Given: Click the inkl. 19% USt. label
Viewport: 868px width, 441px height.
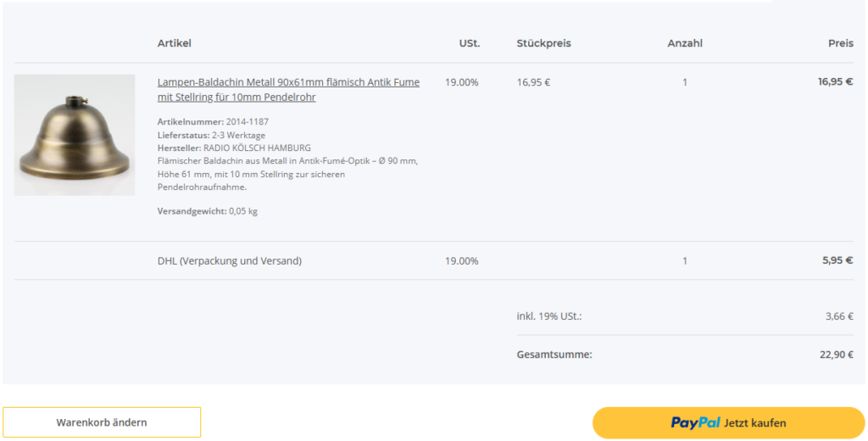Looking at the screenshot, I should click(549, 316).
